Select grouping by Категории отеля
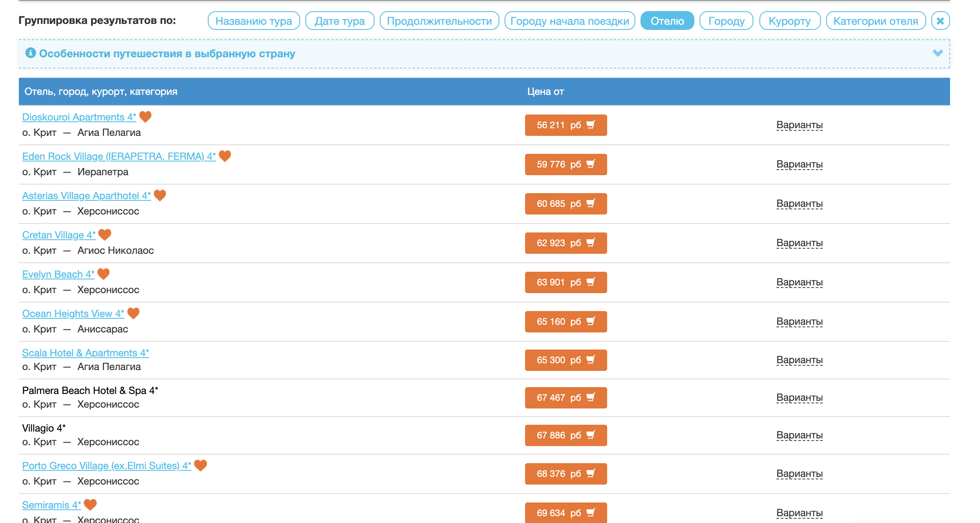The width and height of the screenshot is (980, 523). pos(875,21)
